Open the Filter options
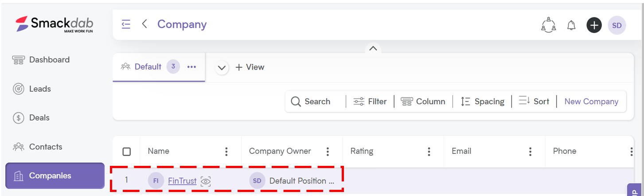 pyautogui.click(x=370, y=102)
